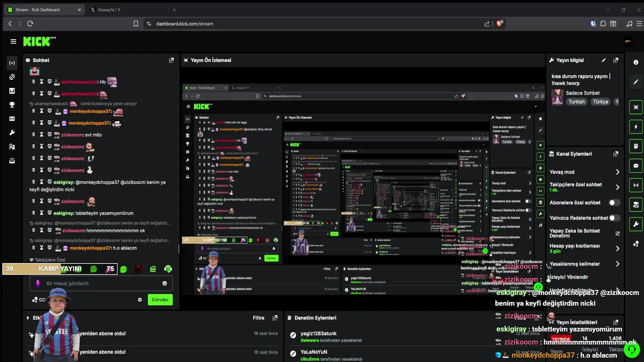Open the Stream section in left sidebar
This screenshot has width=644, height=362.
point(12,63)
